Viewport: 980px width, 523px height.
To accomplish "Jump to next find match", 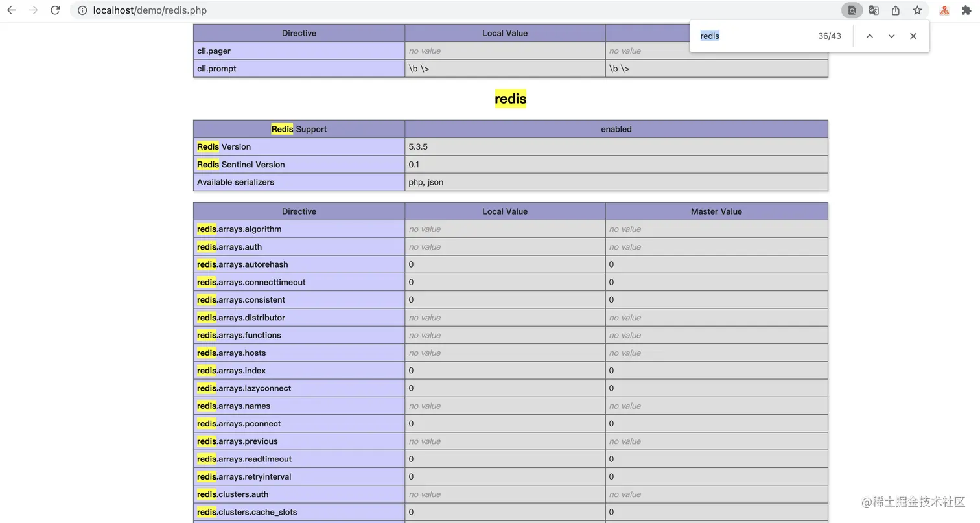I will click(x=891, y=36).
